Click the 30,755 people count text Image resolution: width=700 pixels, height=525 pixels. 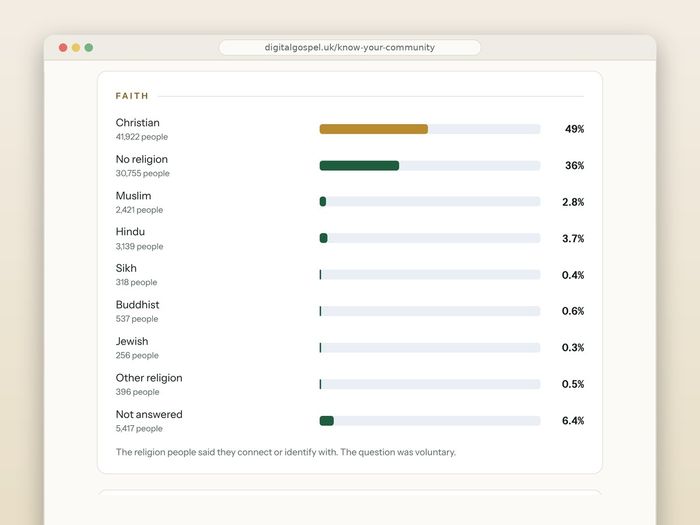pyautogui.click(x=142, y=173)
